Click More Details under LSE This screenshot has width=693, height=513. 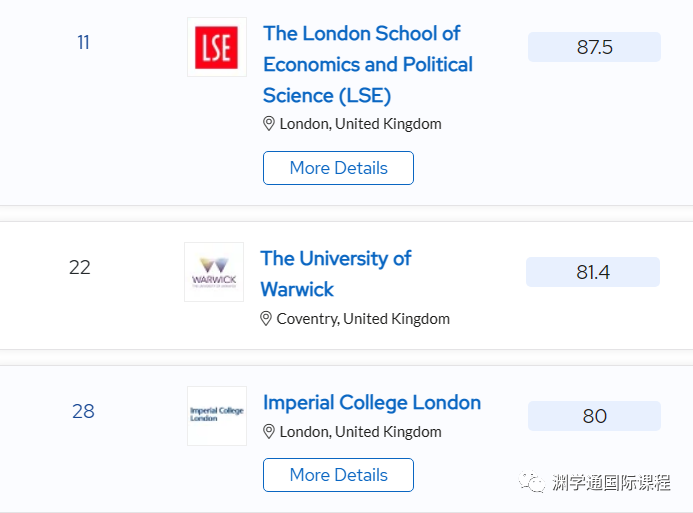pyautogui.click(x=339, y=168)
